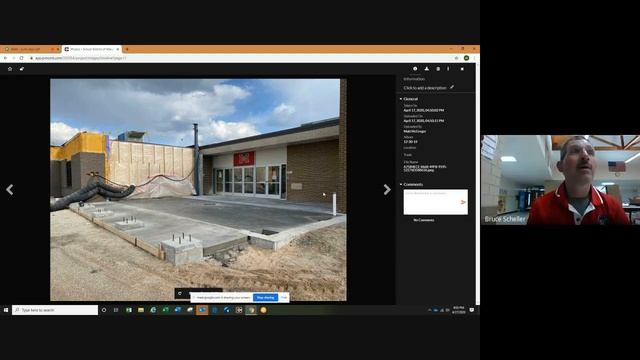Click the Stop sharing button
Image resolution: width=640 pixels, height=360 pixels.
(x=265, y=298)
